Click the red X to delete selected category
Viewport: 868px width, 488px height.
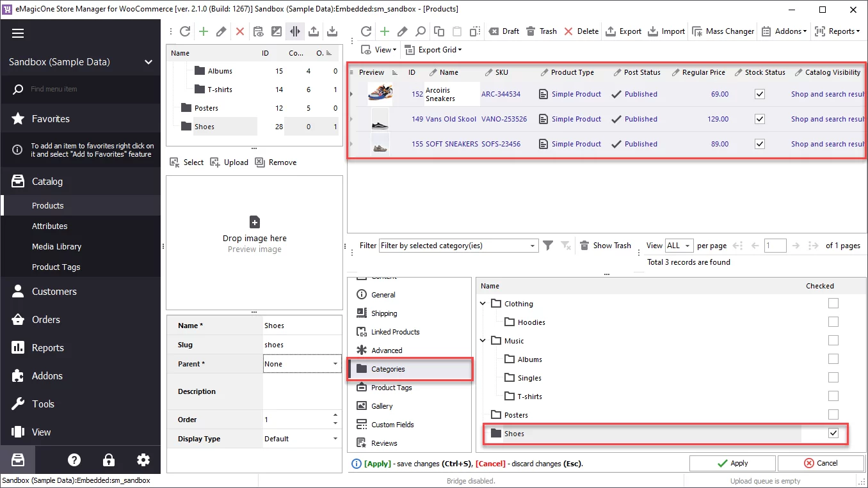tap(240, 31)
